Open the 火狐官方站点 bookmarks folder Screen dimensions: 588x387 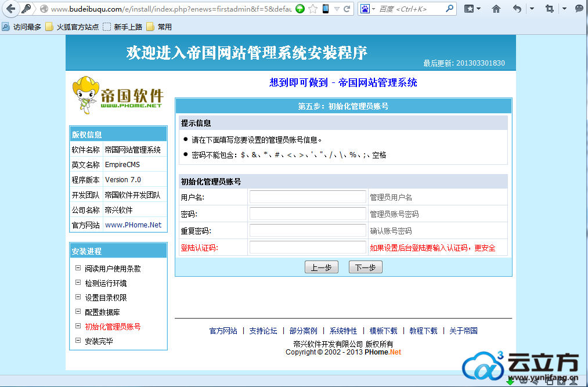(72, 27)
